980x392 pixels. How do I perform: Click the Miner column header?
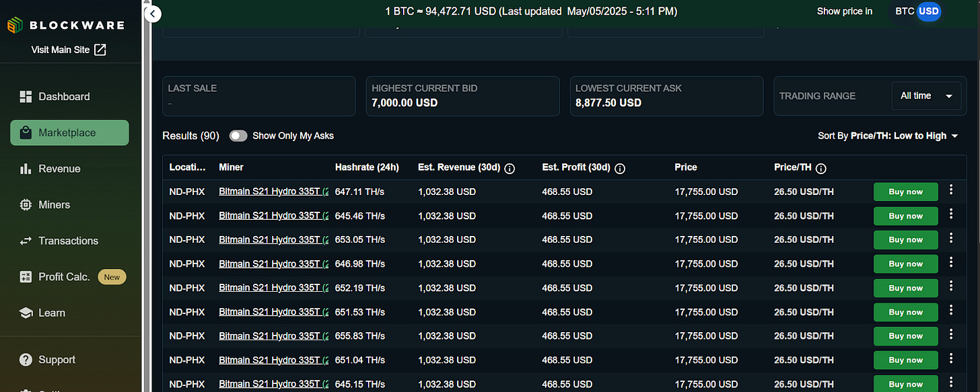coord(231,167)
